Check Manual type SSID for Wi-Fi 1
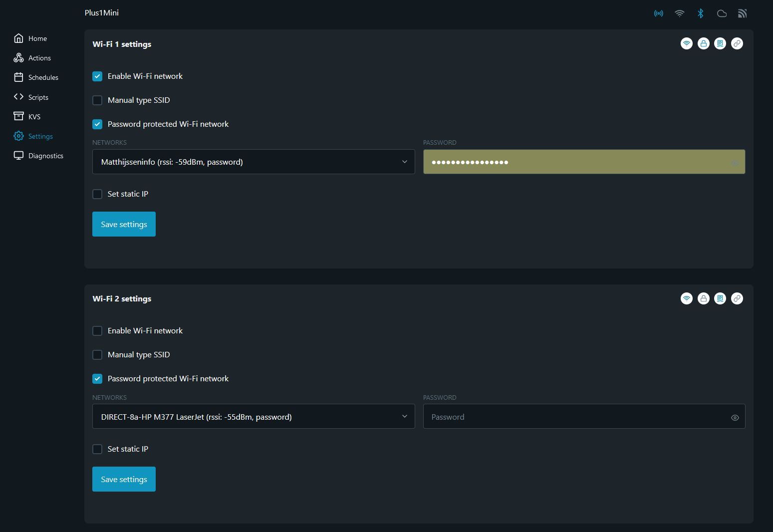The image size is (773, 532). coord(97,100)
